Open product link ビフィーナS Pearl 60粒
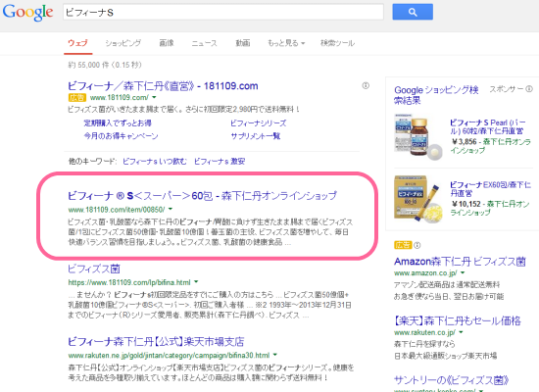Image resolution: width=539 pixels, height=392 pixels. click(487, 126)
